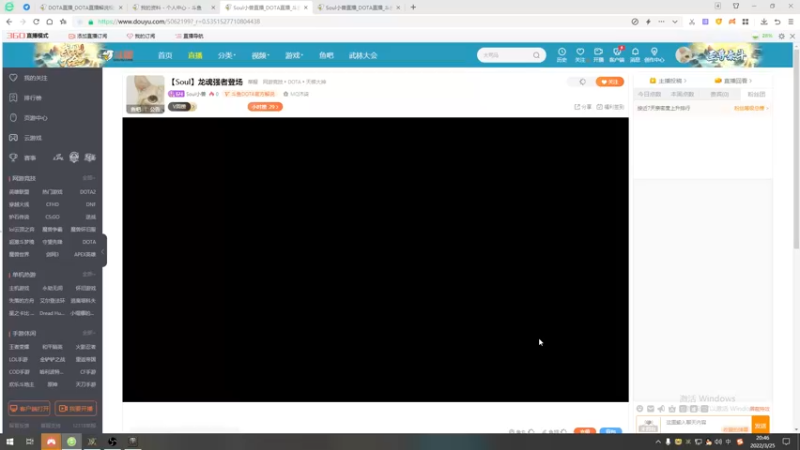Click the volume icon in system tray
The width and height of the screenshot is (800, 450).
pos(718,442)
